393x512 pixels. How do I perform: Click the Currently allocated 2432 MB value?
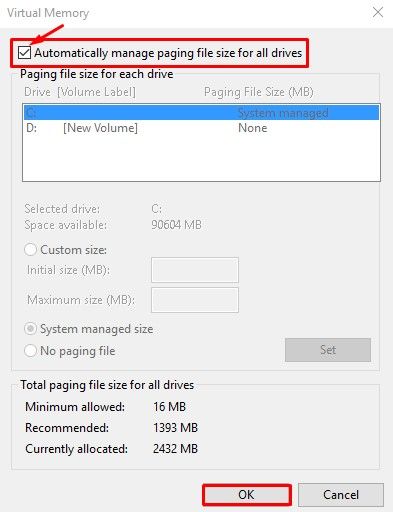pos(175,449)
